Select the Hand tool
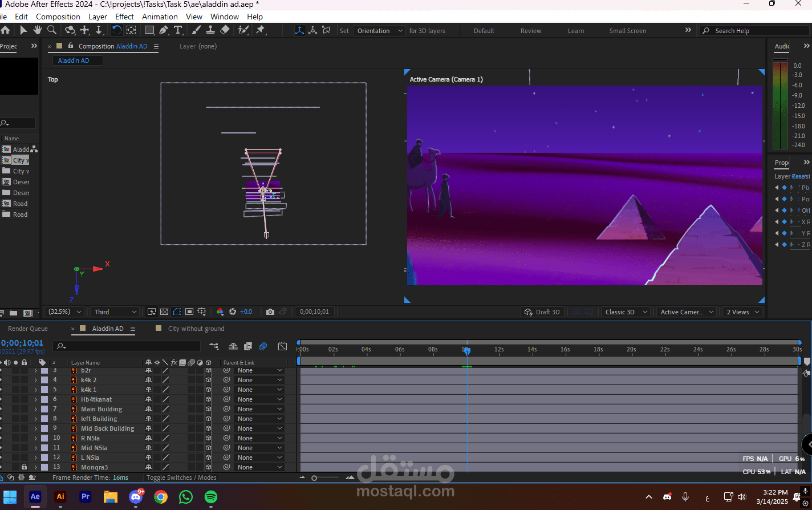 38,30
